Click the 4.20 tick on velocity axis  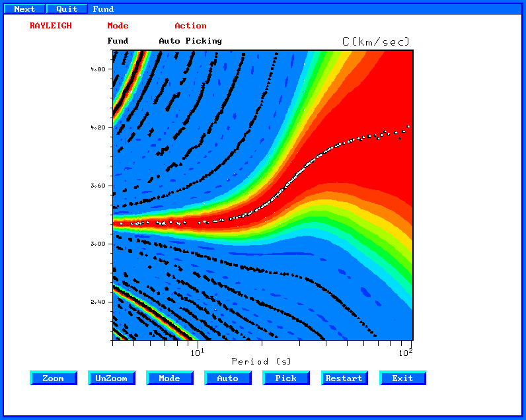(x=98, y=127)
